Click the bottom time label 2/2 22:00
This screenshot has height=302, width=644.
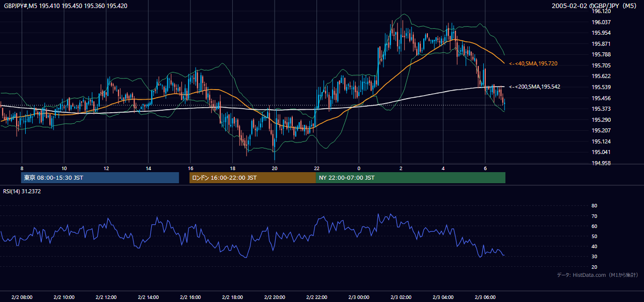[x=316, y=297]
